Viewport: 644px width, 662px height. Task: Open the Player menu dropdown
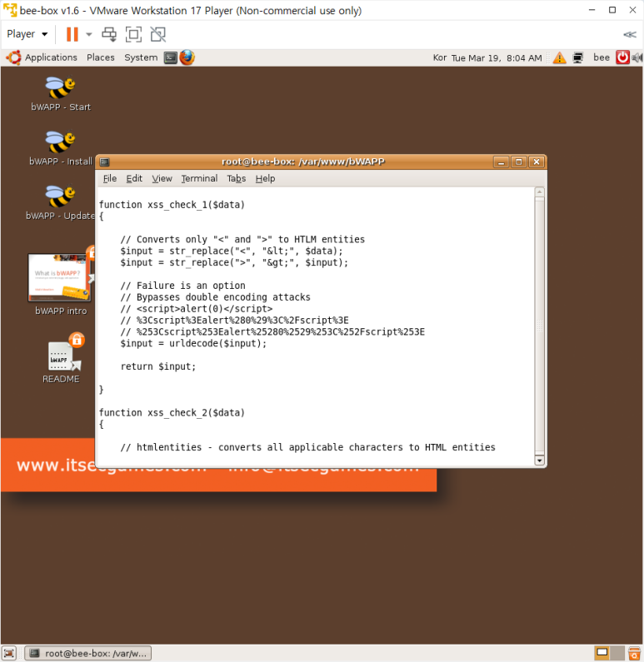27,34
